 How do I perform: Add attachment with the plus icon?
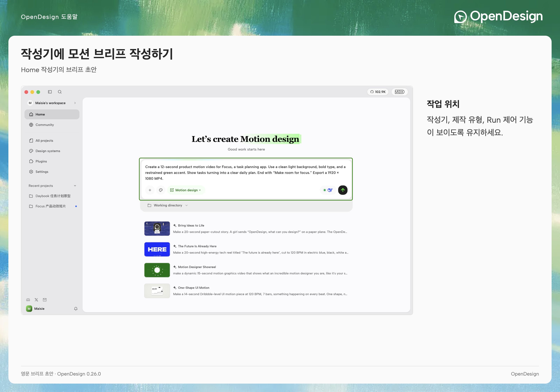click(x=150, y=190)
